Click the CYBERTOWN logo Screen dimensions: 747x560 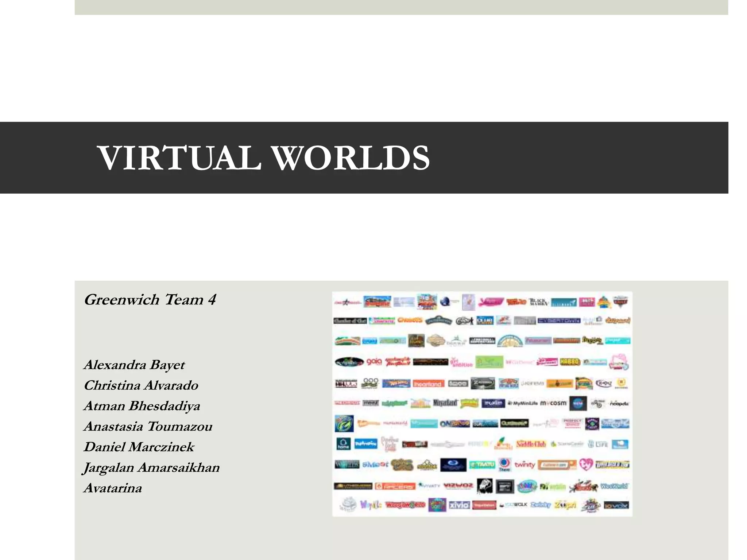coord(559,321)
